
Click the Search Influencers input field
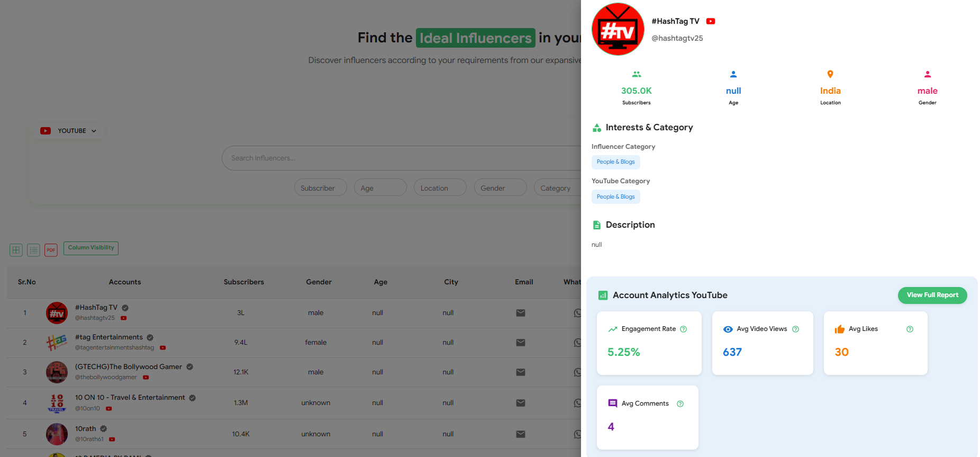coord(401,158)
